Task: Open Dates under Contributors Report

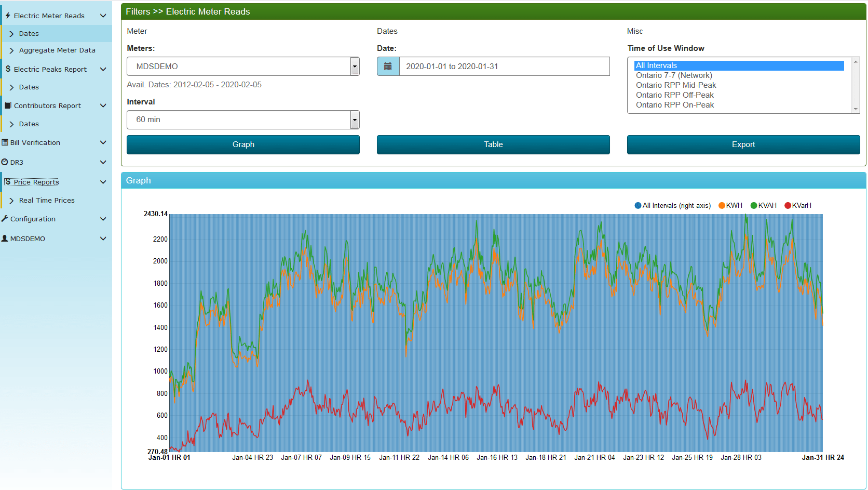Action: [29, 124]
